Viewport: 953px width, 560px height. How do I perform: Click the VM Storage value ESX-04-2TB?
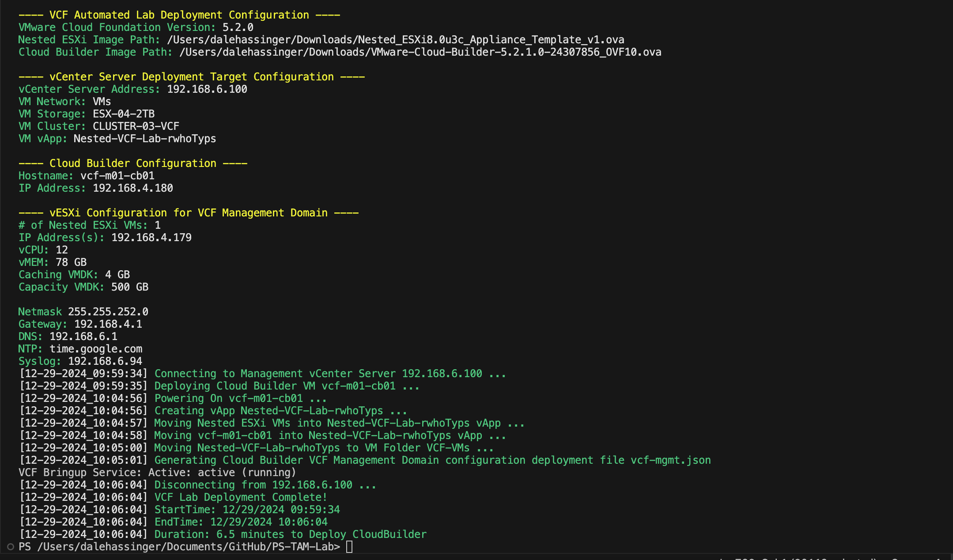click(123, 114)
